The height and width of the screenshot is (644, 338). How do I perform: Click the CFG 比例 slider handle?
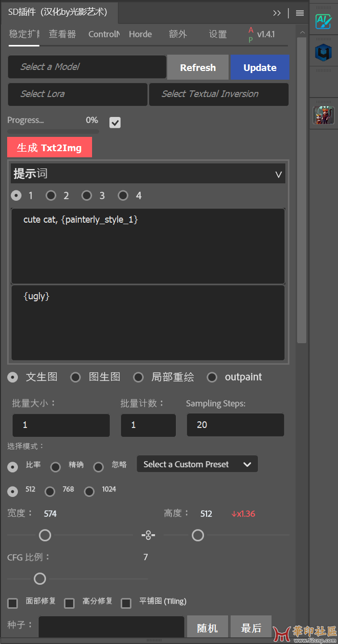click(40, 579)
